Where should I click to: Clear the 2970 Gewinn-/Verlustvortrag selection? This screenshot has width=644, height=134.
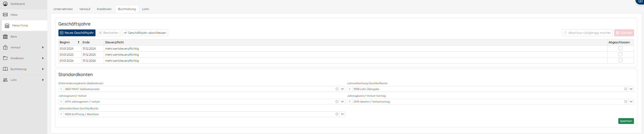coord(625,102)
